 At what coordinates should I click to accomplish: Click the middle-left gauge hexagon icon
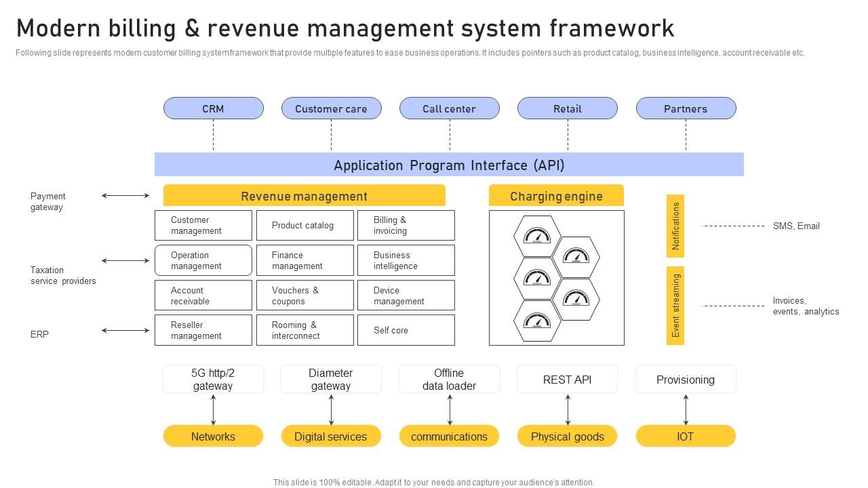537,279
